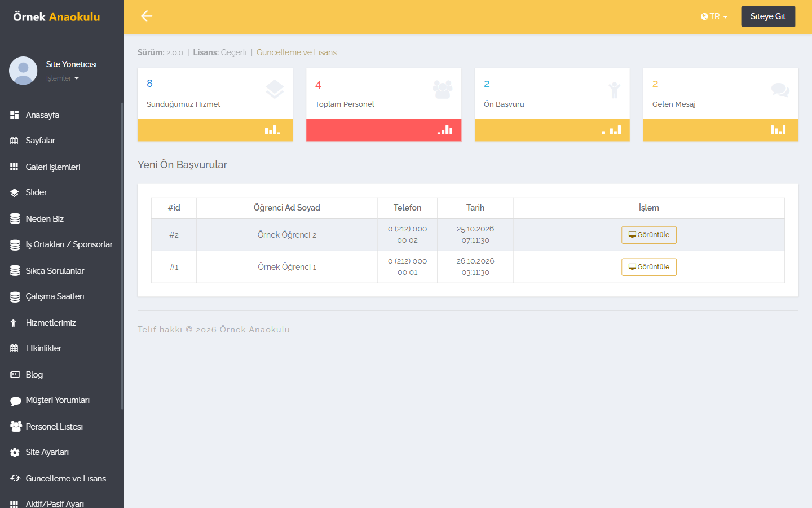Click the Personel Listesi people icon
Image resolution: width=812 pixels, height=508 pixels.
pyautogui.click(x=16, y=427)
